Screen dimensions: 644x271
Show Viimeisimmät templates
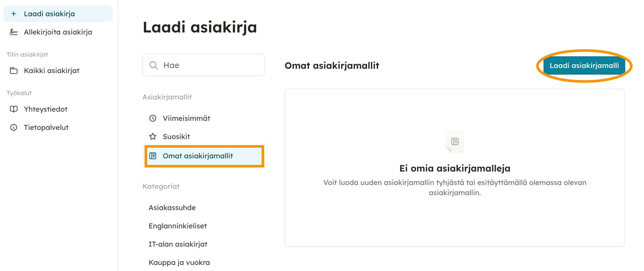pos(186,118)
